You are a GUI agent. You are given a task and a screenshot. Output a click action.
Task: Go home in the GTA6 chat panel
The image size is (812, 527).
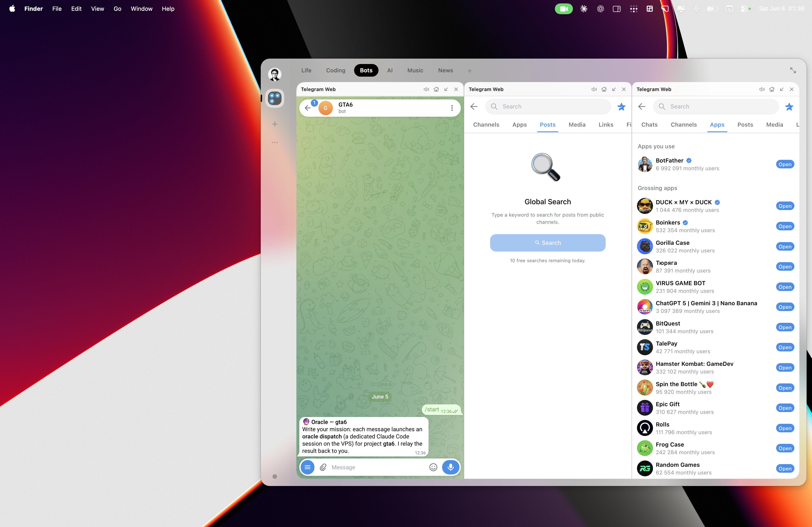pos(436,89)
